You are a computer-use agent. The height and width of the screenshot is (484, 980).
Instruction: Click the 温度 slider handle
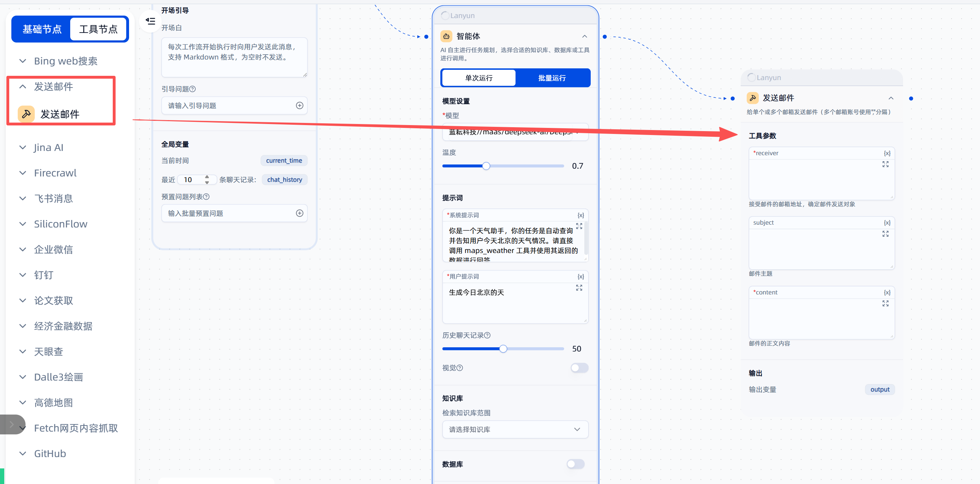pyautogui.click(x=486, y=166)
